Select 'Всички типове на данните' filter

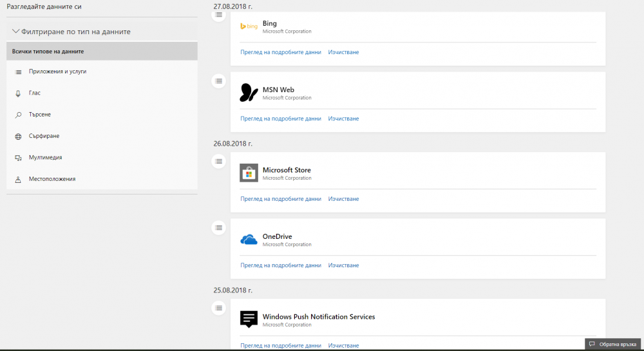[102, 52]
